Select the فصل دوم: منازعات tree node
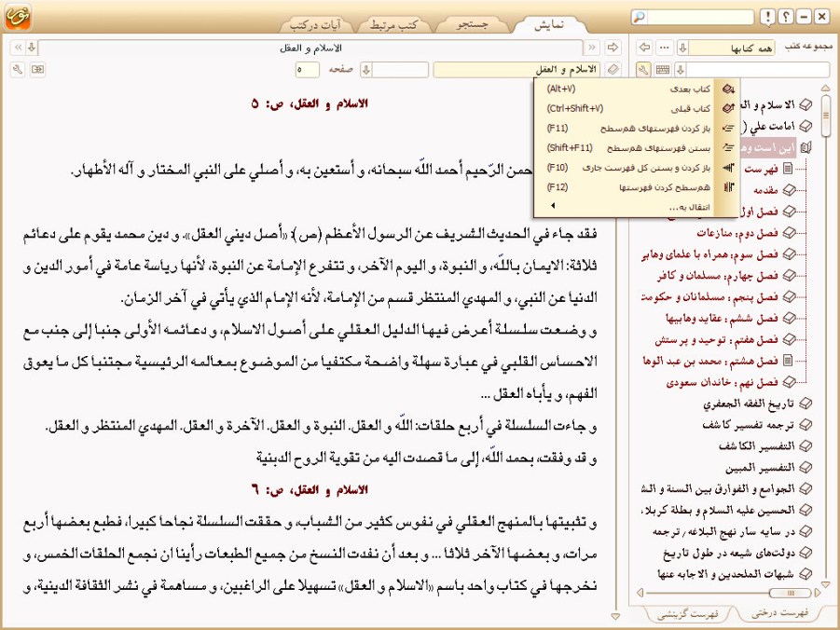Image resolution: width=840 pixels, height=630 pixels. (x=737, y=233)
